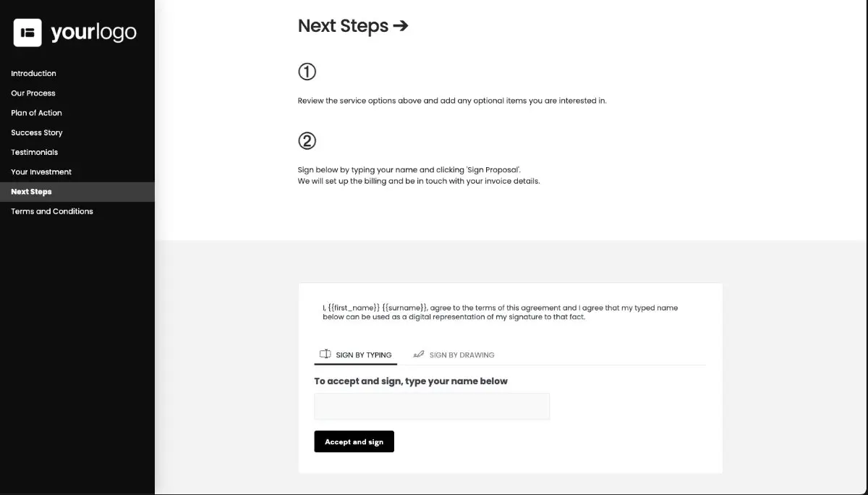Go to the Testimonials section
Screen dimensions: 868x495
[34, 152]
